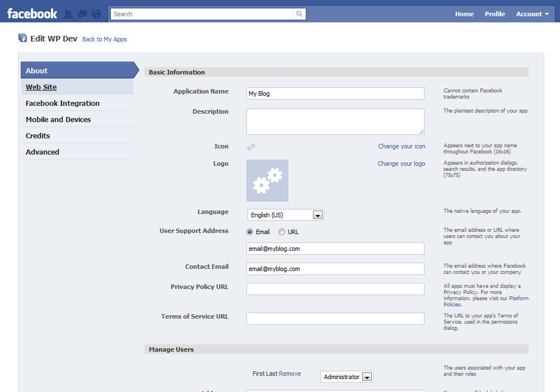This screenshot has width=560, height=392.
Task: Click into the Search field
Action: point(202,14)
